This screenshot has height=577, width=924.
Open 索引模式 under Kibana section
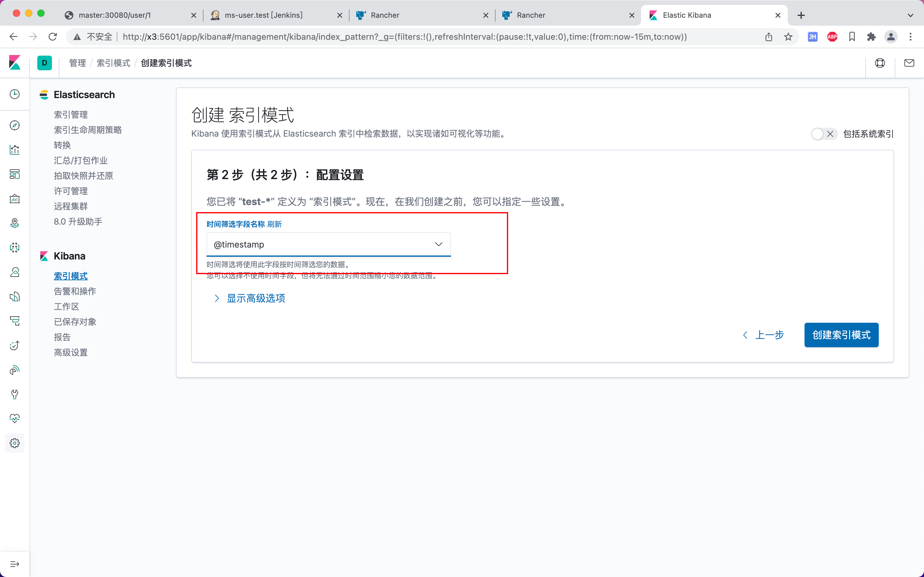pos(71,276)
